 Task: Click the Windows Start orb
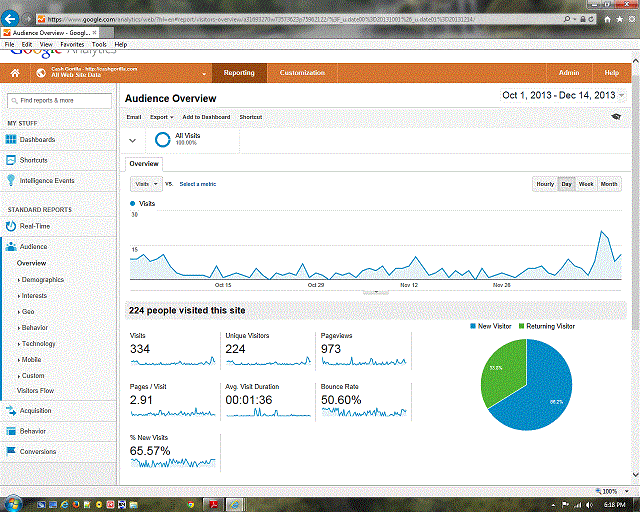pos(12,503)
